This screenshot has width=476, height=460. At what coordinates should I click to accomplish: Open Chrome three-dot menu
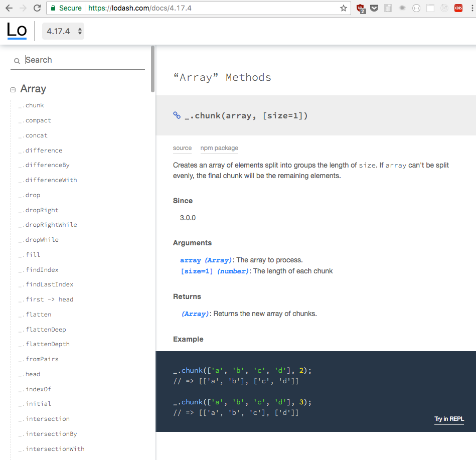[472, 8]
